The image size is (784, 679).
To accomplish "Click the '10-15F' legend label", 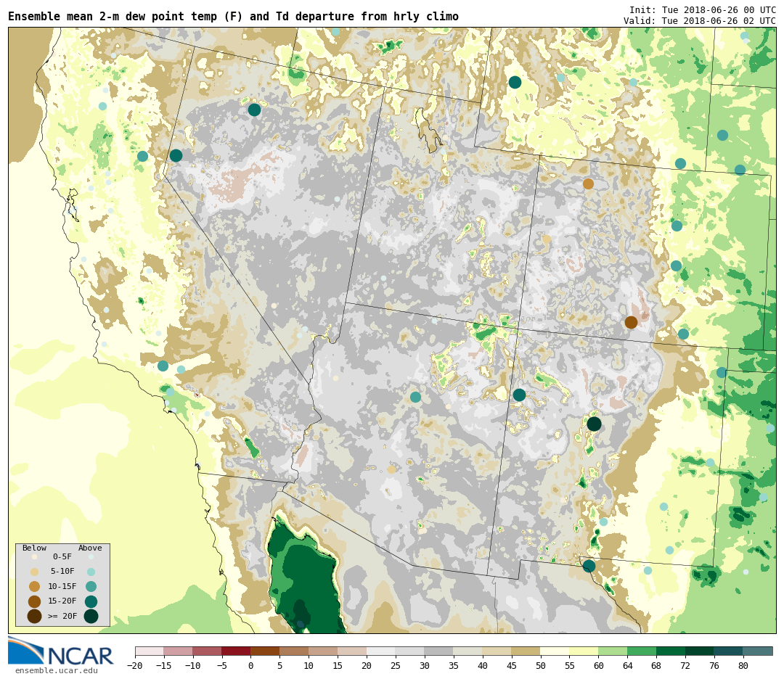I will point(62,586).
